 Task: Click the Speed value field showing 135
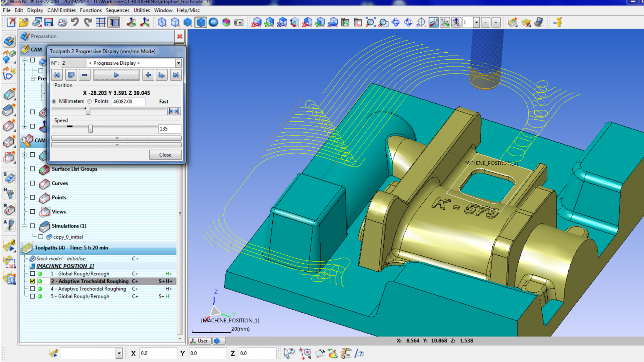point(169,129)
